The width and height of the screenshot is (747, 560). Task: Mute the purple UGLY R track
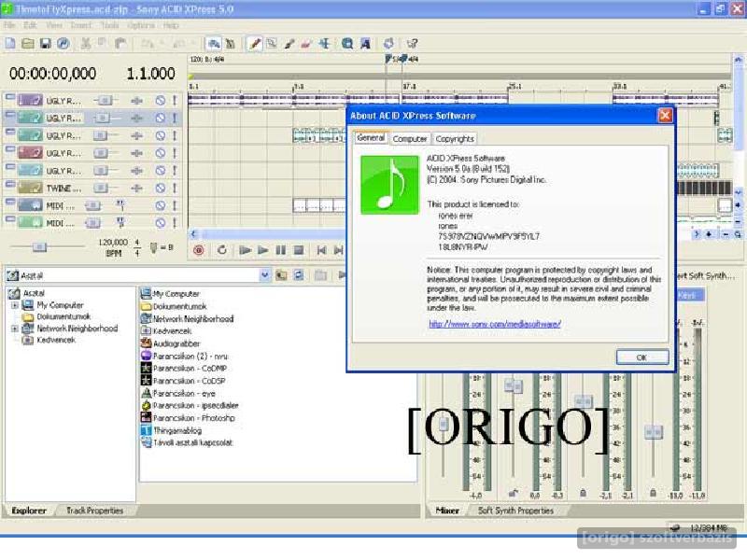[x=161, y=101]
